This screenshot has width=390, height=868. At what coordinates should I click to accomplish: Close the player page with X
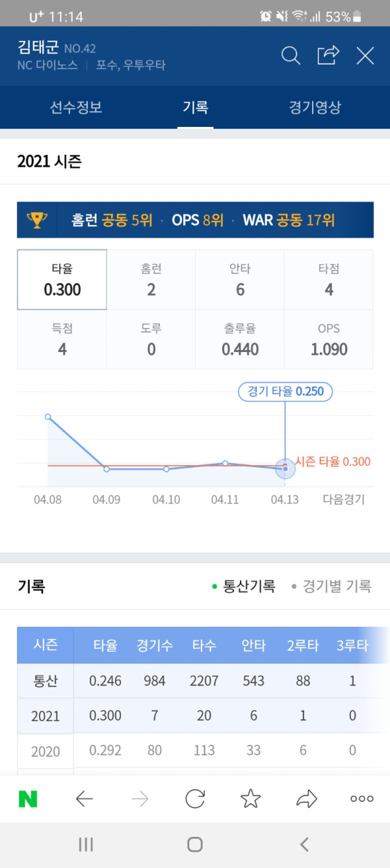(x=365, y=56)
